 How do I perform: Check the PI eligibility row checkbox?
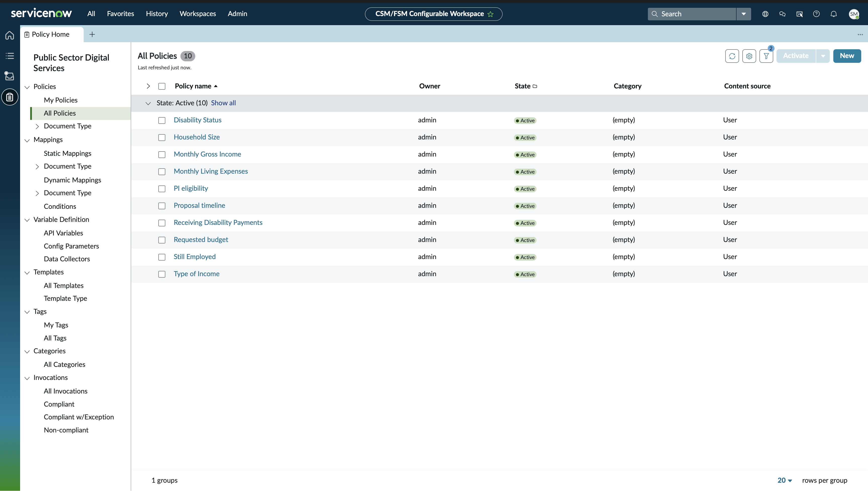[x=162, y=189]
